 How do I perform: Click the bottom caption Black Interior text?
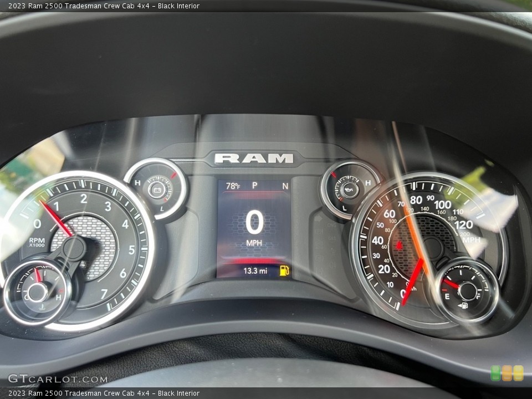178,393
